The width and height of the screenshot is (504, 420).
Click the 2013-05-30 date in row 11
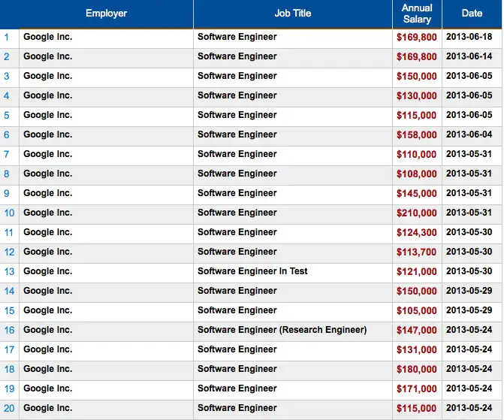coord(469,232)
